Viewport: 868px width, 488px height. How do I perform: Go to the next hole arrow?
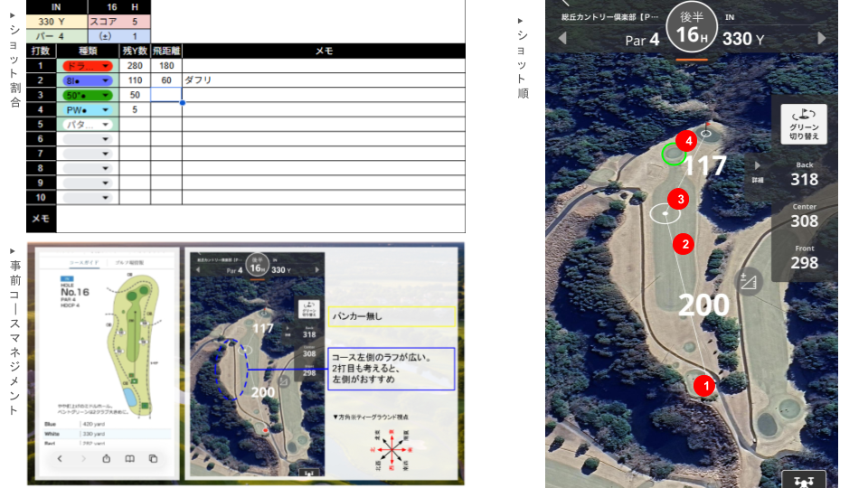821,38
